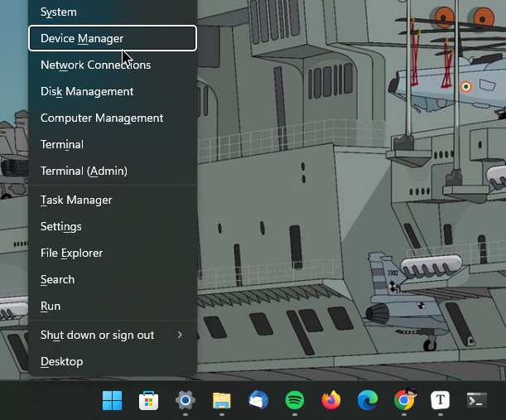Open Task Manager from the menu
The width and height of the screenshot is (506, 420).
point(113,200)
